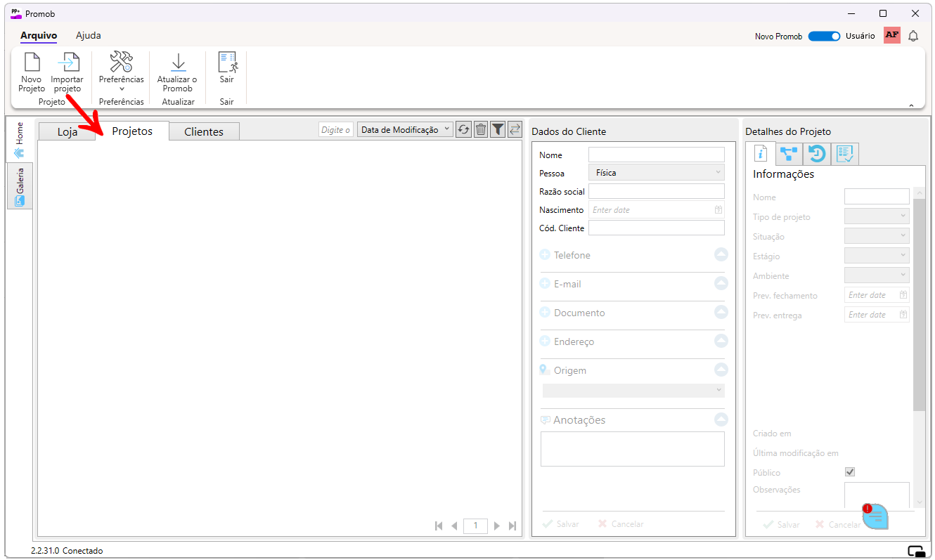Click the add Telefone plus button
Image resolution: width=935 pixels, height=560 pixels.
[x=545, y=255]
